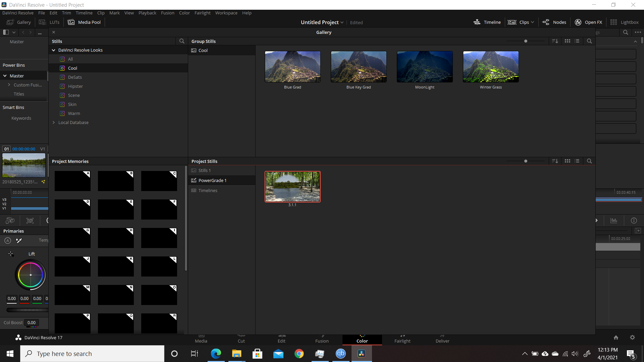The height and width of the screenshot is (362, 644).
Task: Toggle the Nodes panel button
Action: tap(554, 22)
